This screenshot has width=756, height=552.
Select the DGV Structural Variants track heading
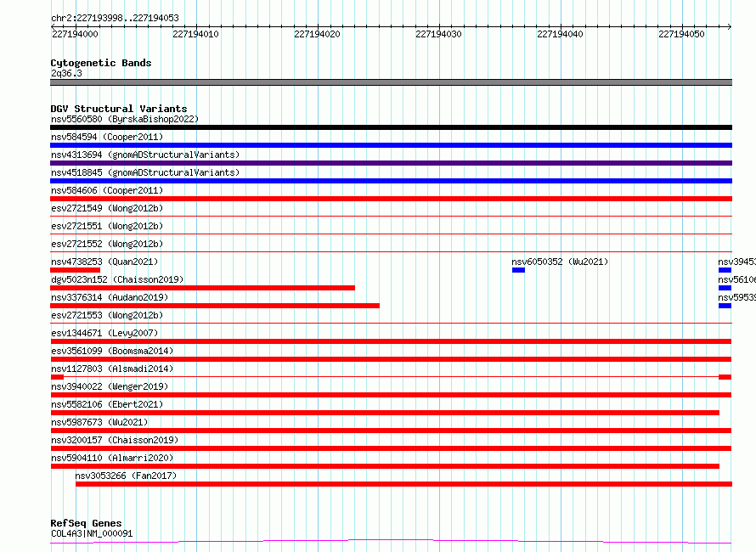pyautogui.click(x=119, y=109)
